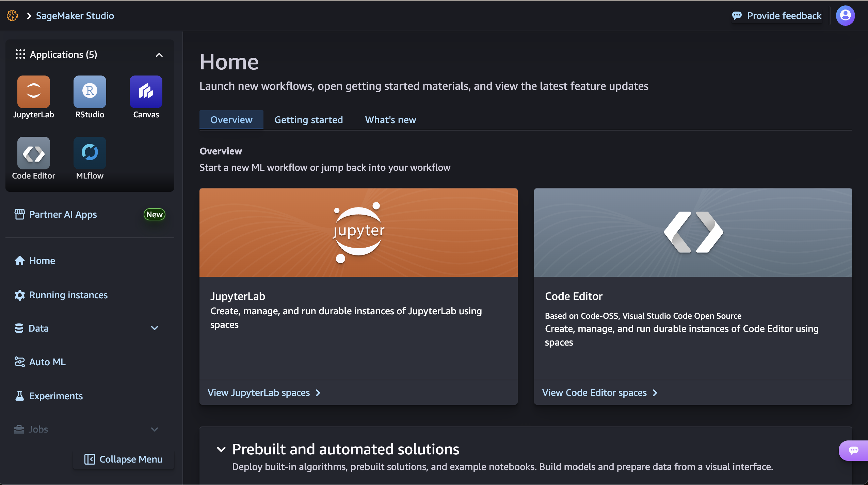This screenshot has width=868, height=485.
Task: Click the Partner AI Apps storefront icon
Action: tap(19, 214)
